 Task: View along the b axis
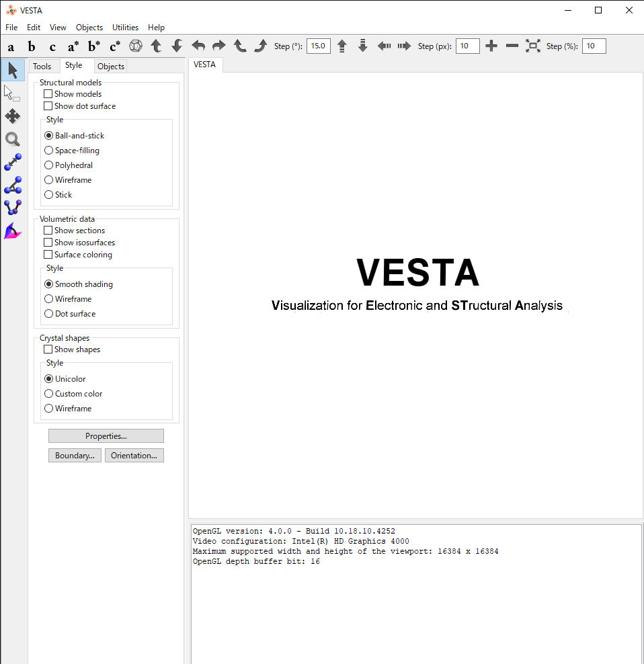(32, 46)
